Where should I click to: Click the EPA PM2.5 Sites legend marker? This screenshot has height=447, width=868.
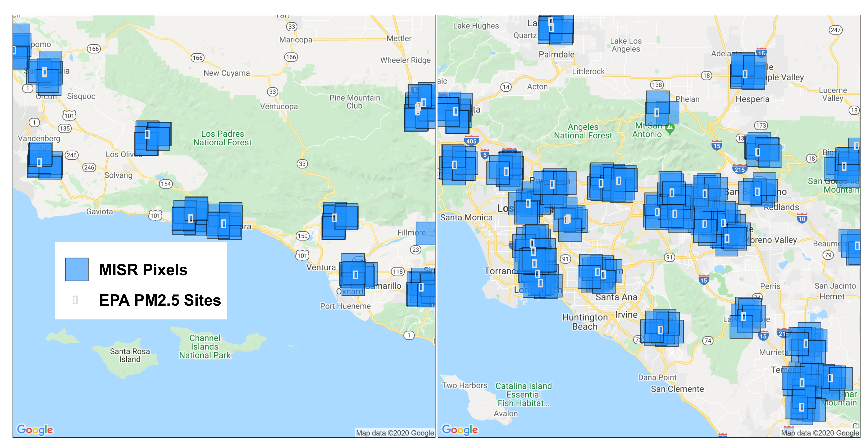click(75, 300)
